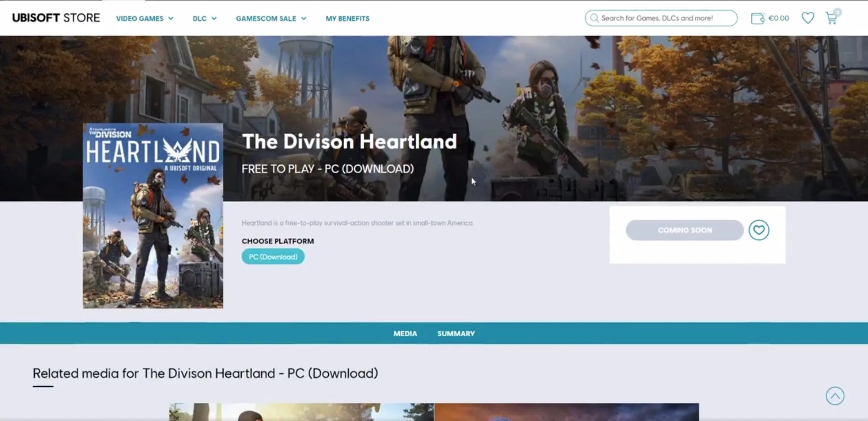Switch to the Summary tab
This screenshot has width=868, height=421.
456,334
